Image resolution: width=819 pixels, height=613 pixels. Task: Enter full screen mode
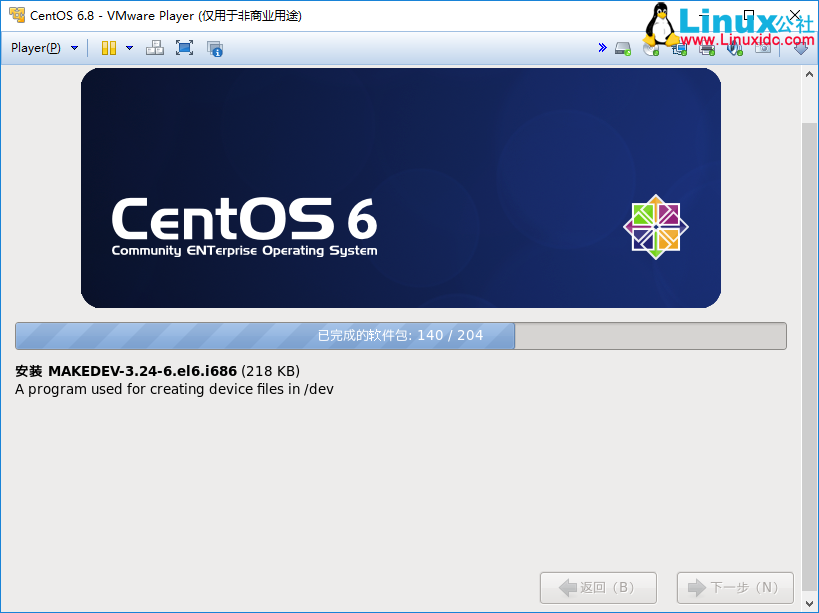(x=184, y=48)
